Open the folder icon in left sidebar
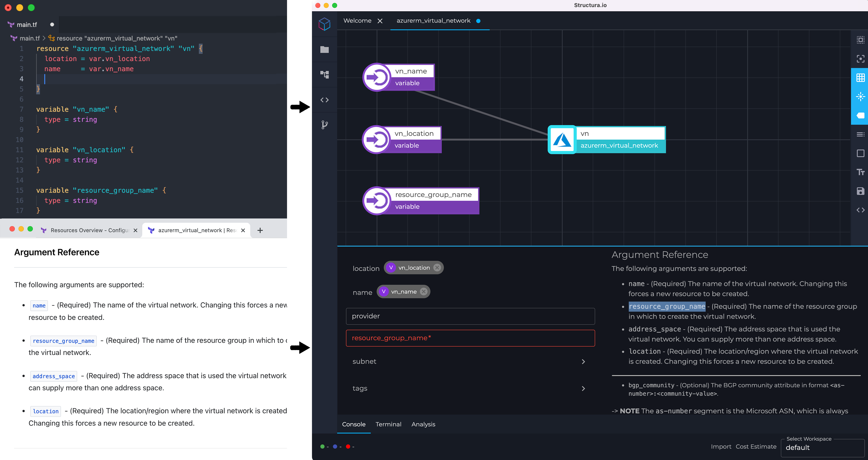The width and height of the screenshot is (868, 460). coord(324,50)
